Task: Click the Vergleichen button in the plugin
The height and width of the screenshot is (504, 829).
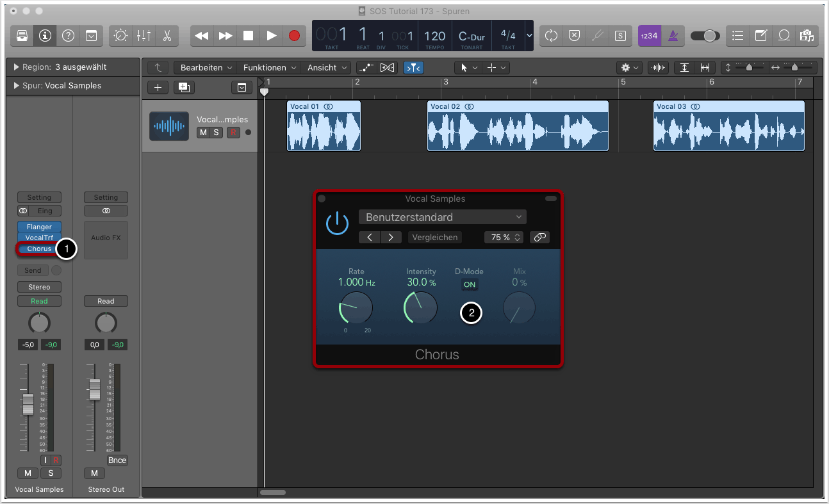Action: tap(434, 237)
